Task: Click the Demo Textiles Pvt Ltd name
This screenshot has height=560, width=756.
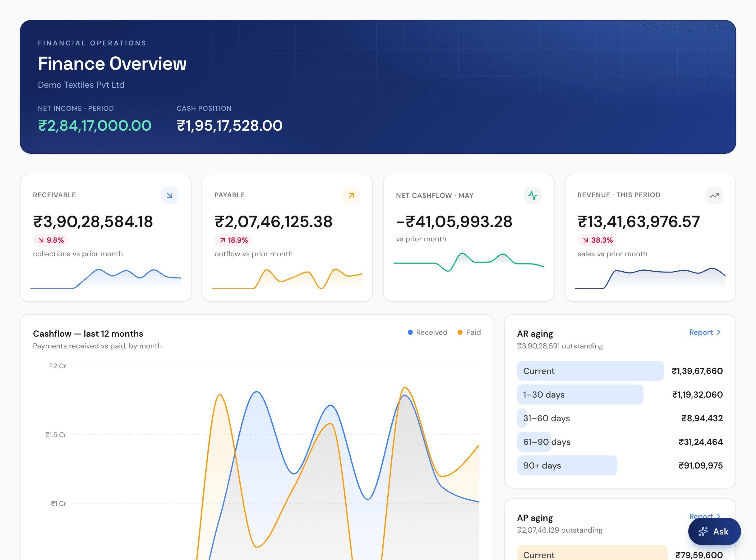Action: (81, 85)
